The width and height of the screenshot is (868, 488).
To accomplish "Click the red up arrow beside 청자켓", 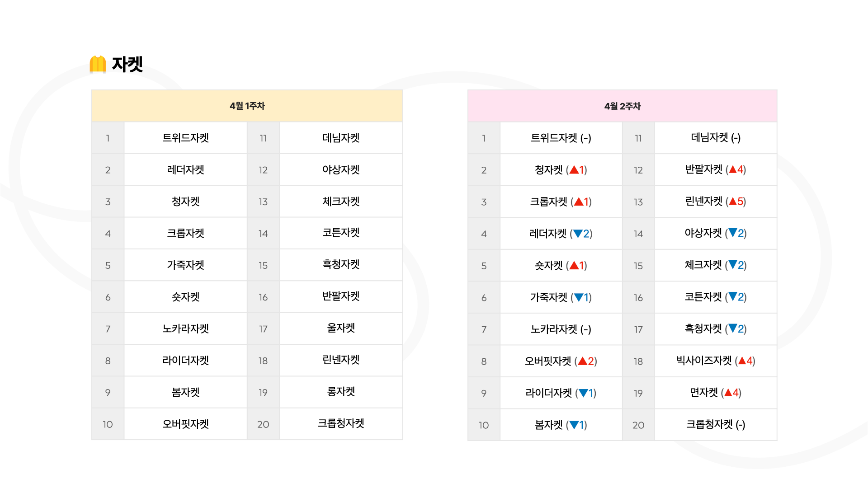I will pyautogui.click(x=574, y=170).
